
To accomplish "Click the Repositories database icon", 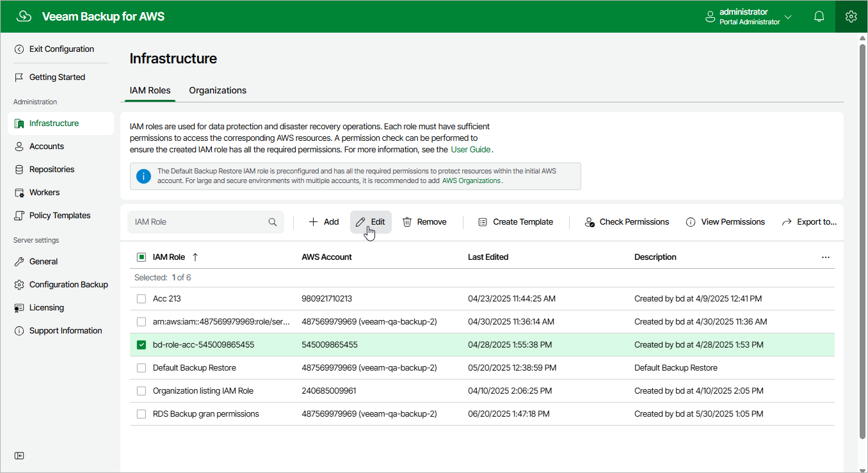I will point(19,170).
